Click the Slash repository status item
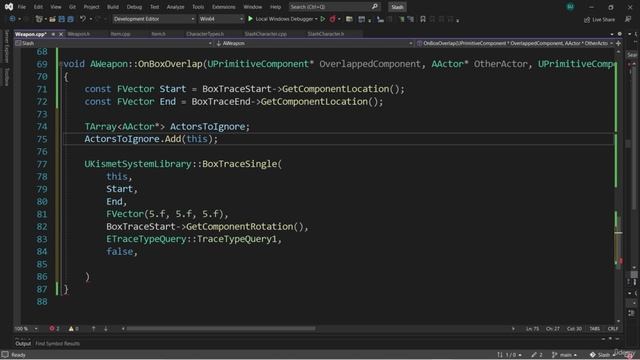Image resolution: width=640 pixels, height=360 pixels. [602, 355]
